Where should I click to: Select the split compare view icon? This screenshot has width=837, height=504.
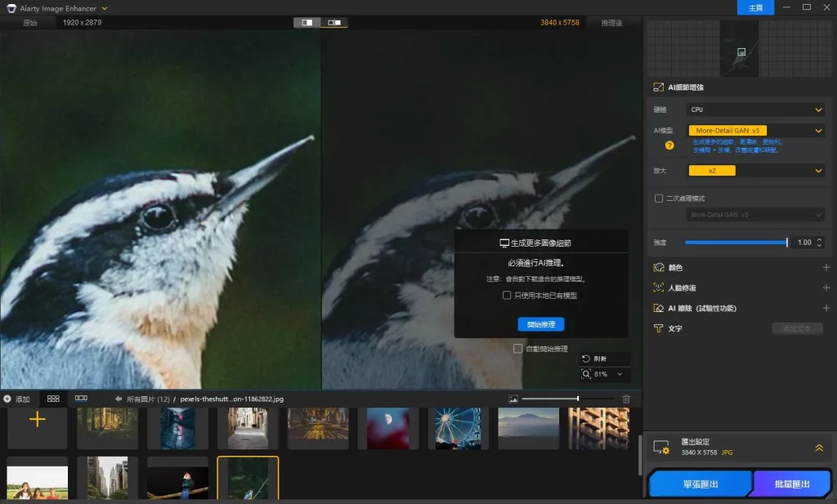pyautogui.click(x=307, y=23)
